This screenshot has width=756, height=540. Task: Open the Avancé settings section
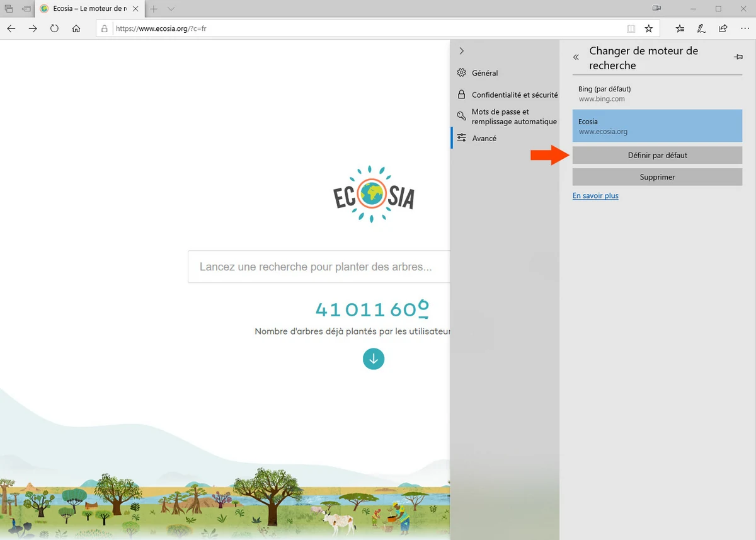point(484,138)
